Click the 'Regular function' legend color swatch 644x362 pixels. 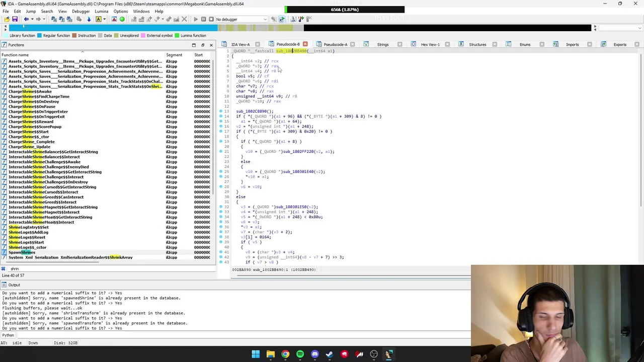40,36
